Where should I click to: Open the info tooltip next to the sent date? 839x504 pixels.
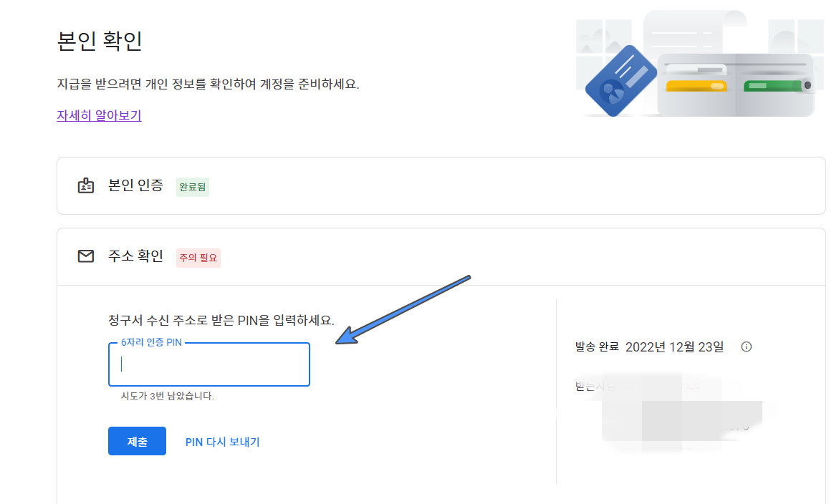click(x=747, y=346)
